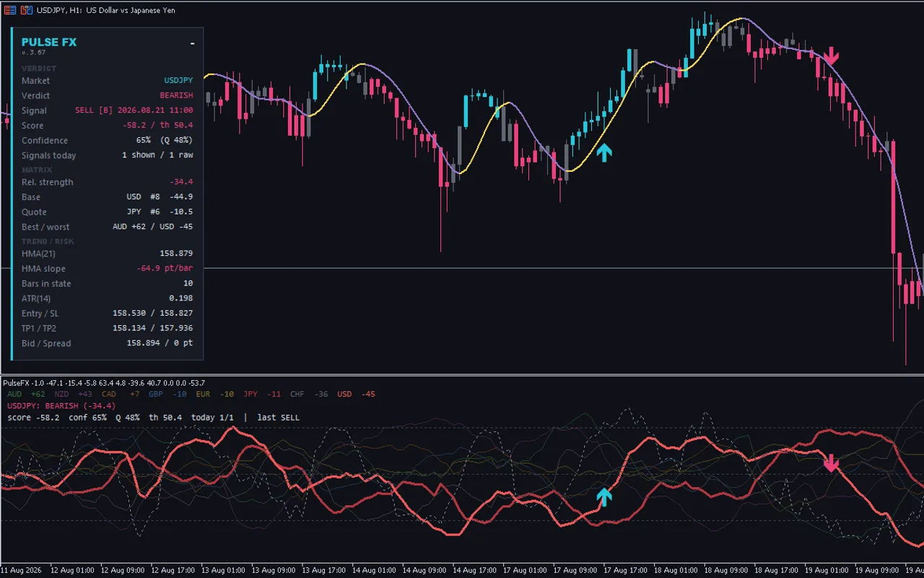Click the PulseFX indicator values label in subwindow
This screenshot has width=924, height=578.
(x=104, y=383)
